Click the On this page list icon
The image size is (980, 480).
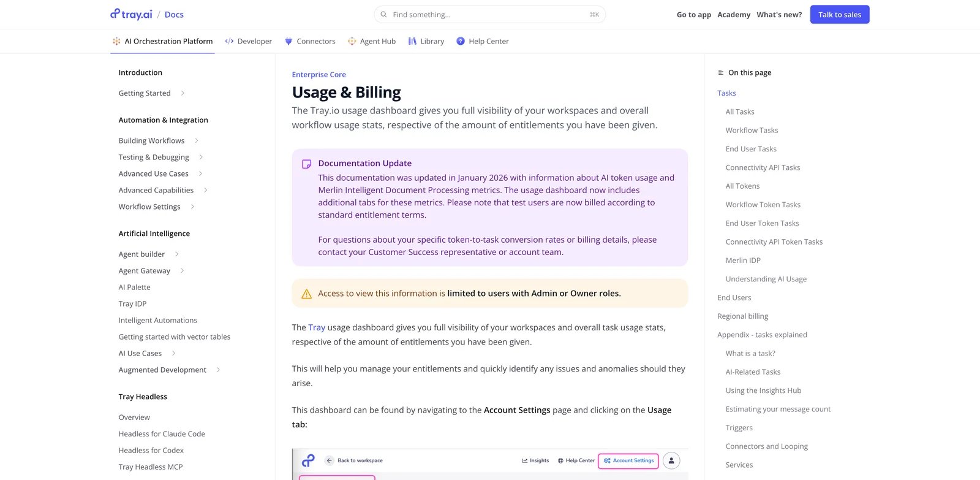tap(720, 72)
